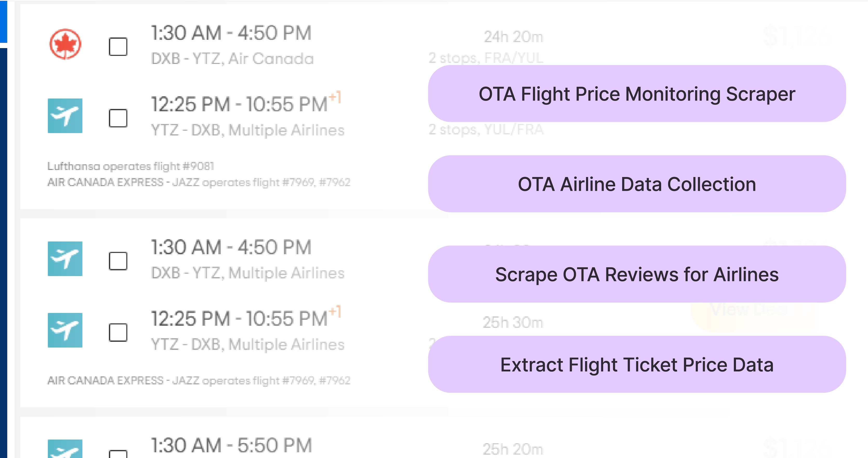This screenshot has width=868, height=458.
Task: Select Extract Flight Ticket Price Data
Action: tap(636, 364)
